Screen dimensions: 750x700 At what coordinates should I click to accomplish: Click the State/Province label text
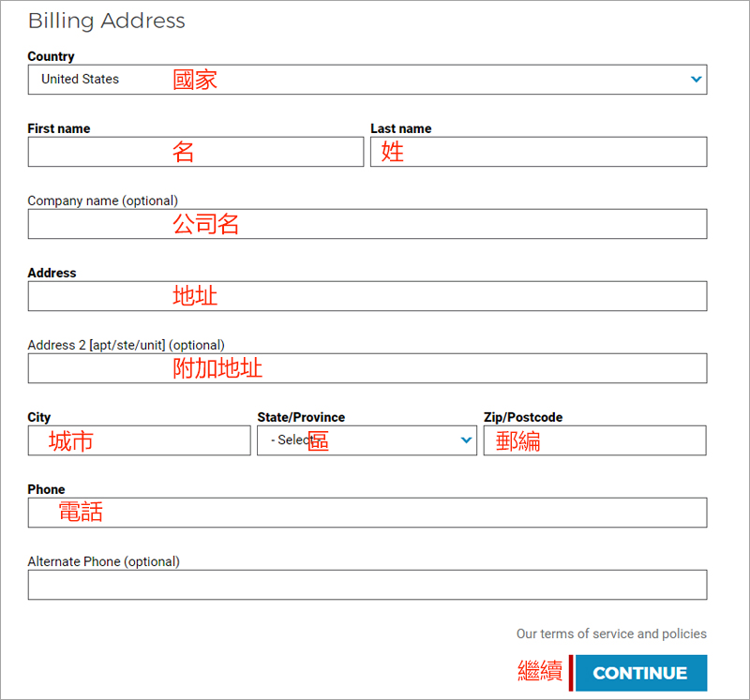click(x=301, y=417)
